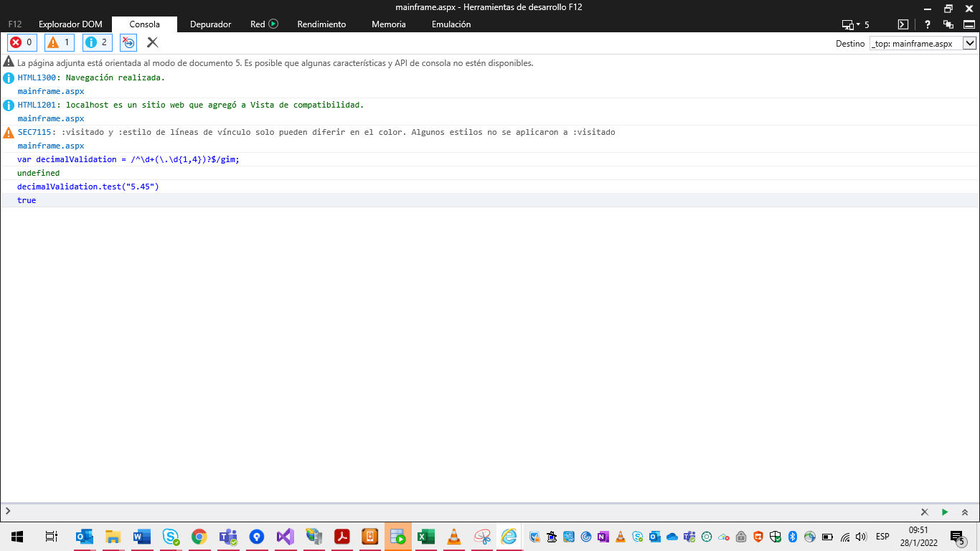This screenshot has width=980, height=551.
Task: Click the F12 label in tab bar
Action: [15, 24]
